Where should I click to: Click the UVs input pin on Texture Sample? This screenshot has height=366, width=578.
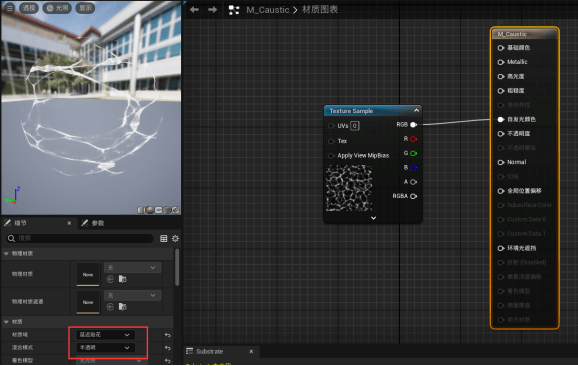(331, 126)
